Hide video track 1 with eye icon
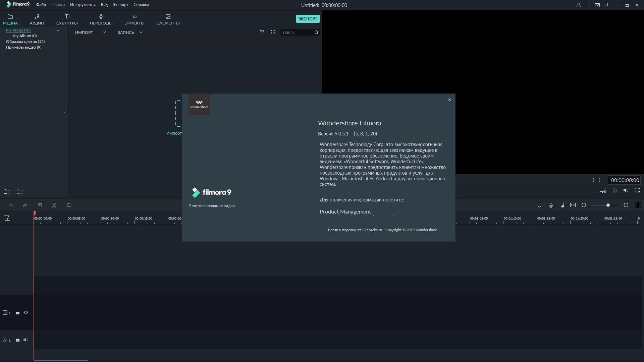The image size is (644, 362). point(26,313)
